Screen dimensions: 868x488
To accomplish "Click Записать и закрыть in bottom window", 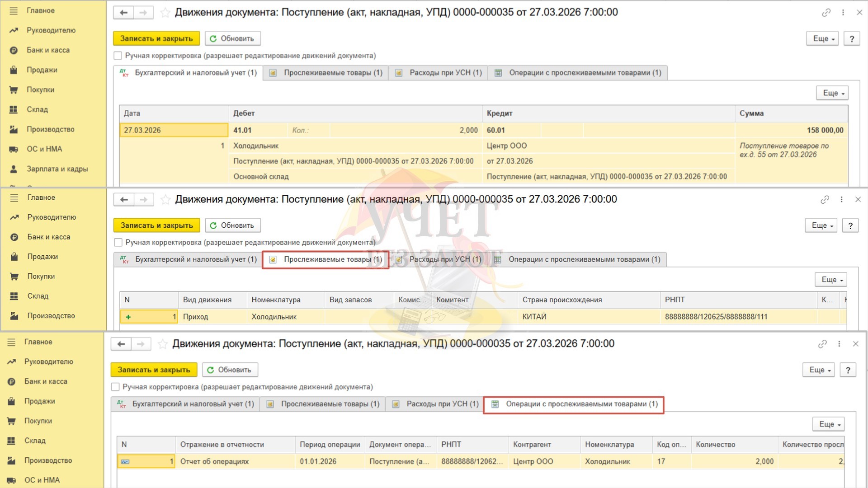I will click(154, 370).
